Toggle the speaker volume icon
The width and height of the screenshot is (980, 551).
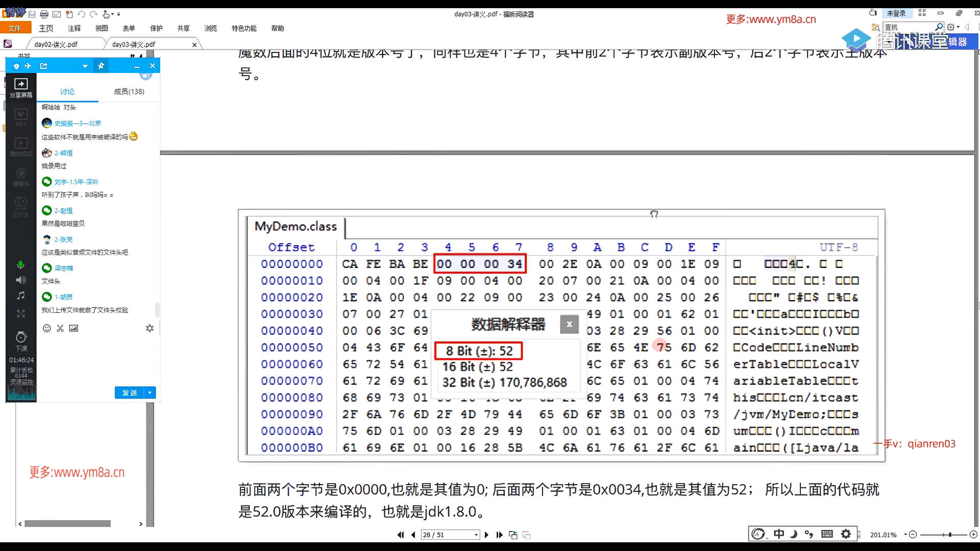click(20, 280)
